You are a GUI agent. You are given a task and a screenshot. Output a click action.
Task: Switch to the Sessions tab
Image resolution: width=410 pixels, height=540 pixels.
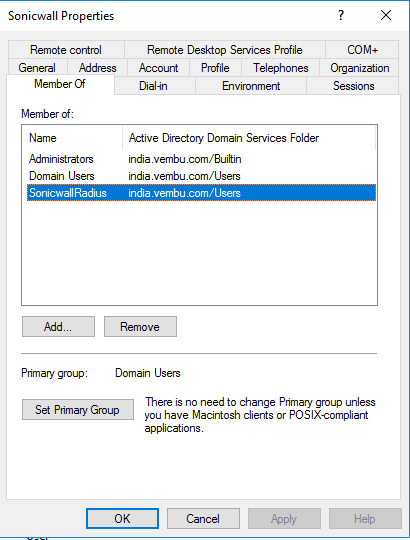tap(353, 86)
